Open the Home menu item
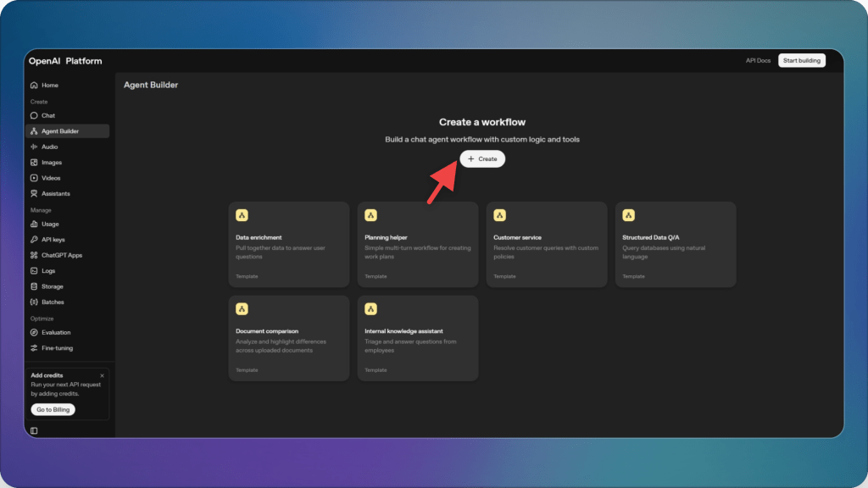Screen dimensions: 868x488 pos(50,86)
